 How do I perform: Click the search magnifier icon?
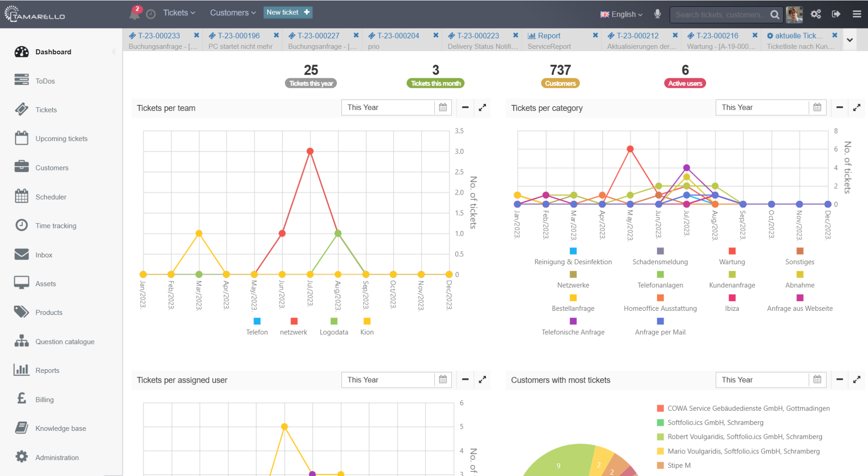coord(775,14)
